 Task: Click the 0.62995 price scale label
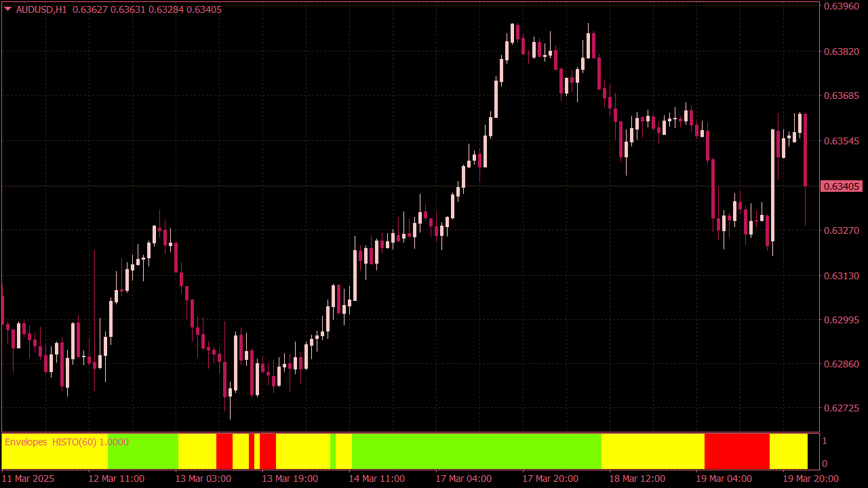[x=842, y=320]
